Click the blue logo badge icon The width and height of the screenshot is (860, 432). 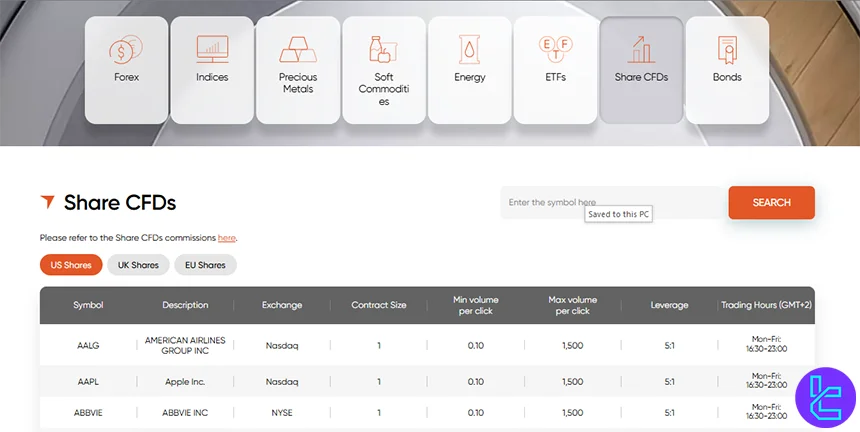[825, 397]
